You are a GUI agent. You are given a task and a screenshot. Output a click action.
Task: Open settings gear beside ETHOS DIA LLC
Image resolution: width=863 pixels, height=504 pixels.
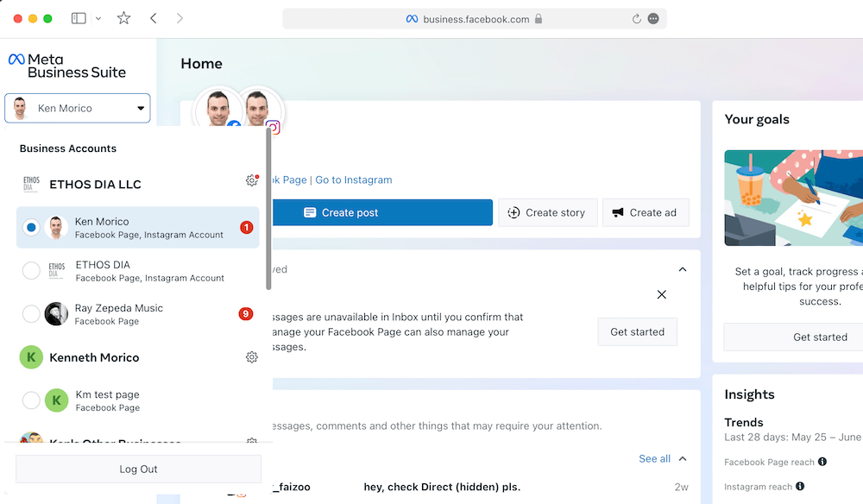point(251,180)
